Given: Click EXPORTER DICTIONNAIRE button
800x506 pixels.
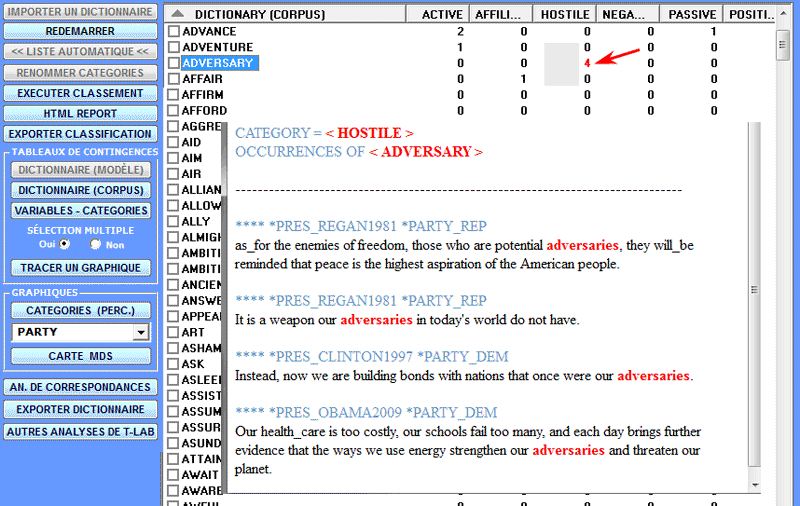Looking at the screenshot, I should click(x=80, y=409).
